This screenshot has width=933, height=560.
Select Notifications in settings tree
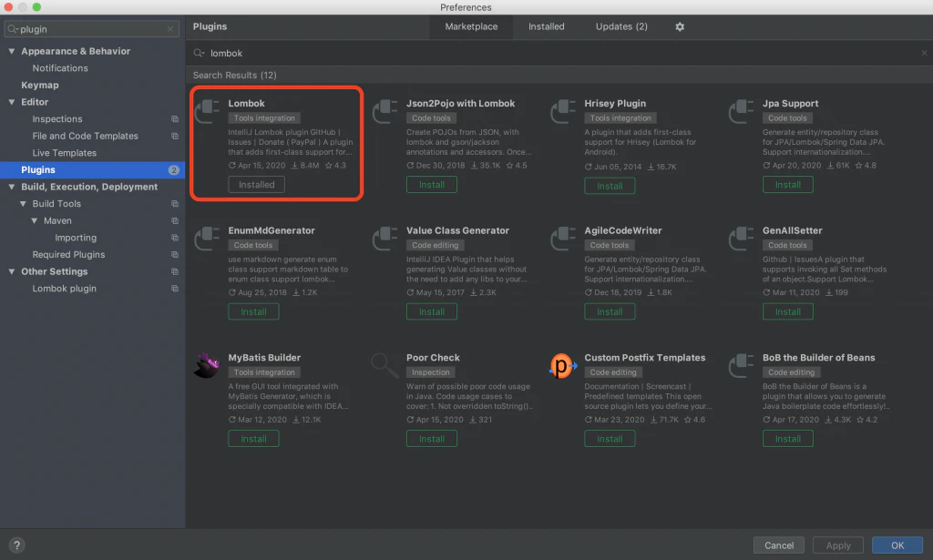[60, 68]
